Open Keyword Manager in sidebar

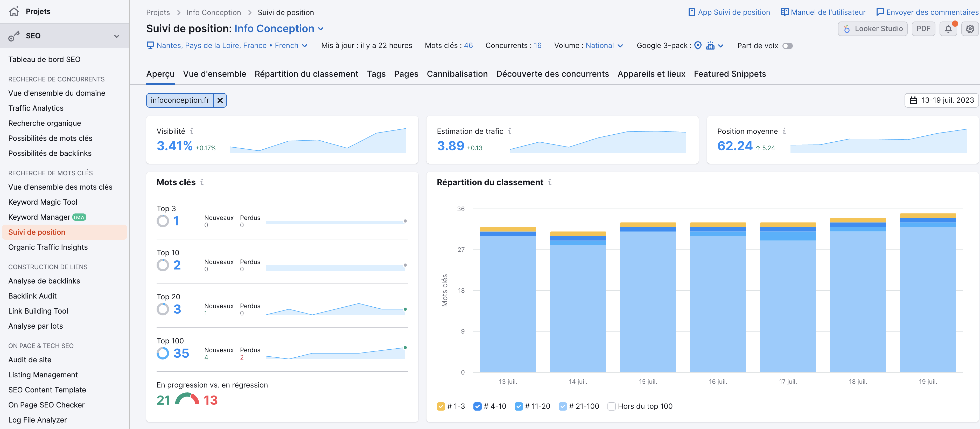(x=39, y=217)
